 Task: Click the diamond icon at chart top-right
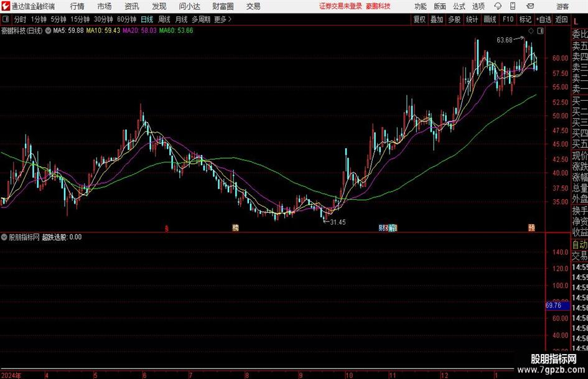tap(531, 31)
